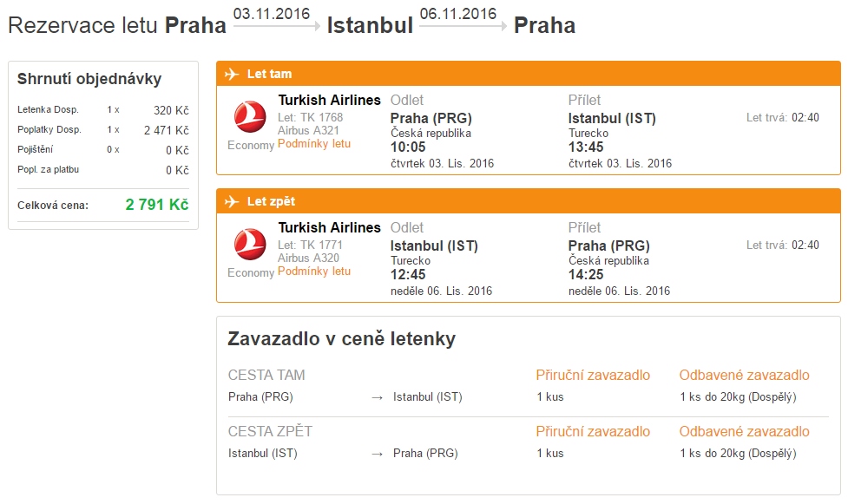Viewport: 848px width, 504px height.
Task: Click the airplane icon in Let tam header
Action: [232, 74]
